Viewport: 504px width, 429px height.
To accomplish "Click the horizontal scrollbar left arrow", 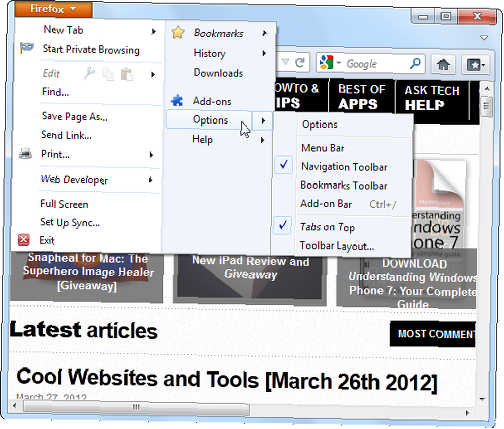I will (15, 406).
